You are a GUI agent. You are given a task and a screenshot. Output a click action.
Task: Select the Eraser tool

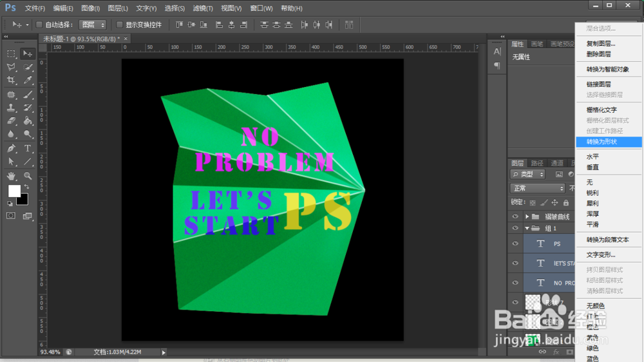[x=11, y=121]
